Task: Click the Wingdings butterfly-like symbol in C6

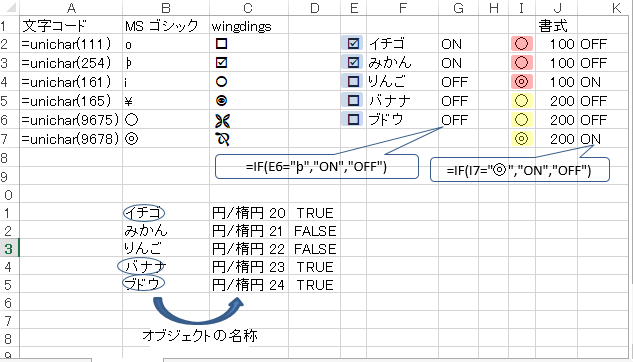Action: [x=222, y=121]
